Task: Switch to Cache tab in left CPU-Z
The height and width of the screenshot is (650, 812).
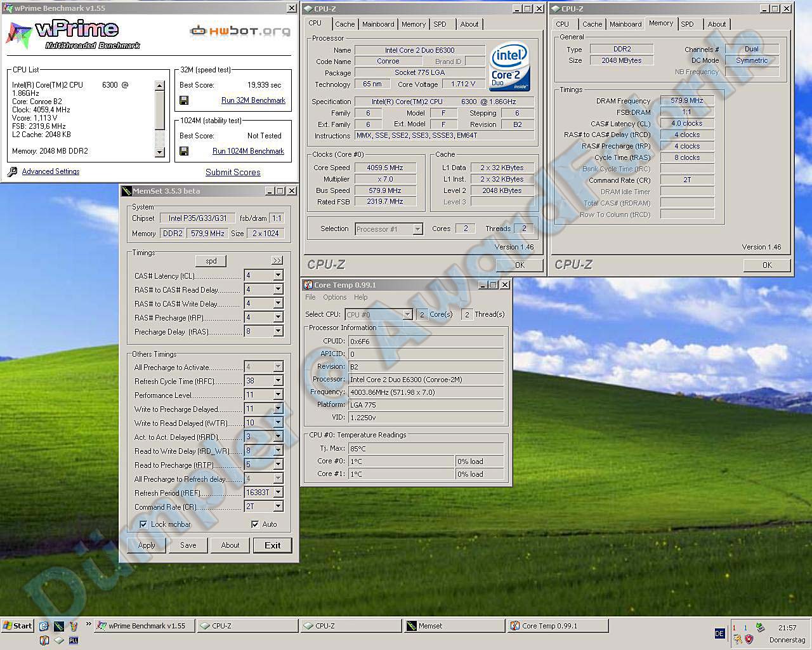Action: click(344, 24)
